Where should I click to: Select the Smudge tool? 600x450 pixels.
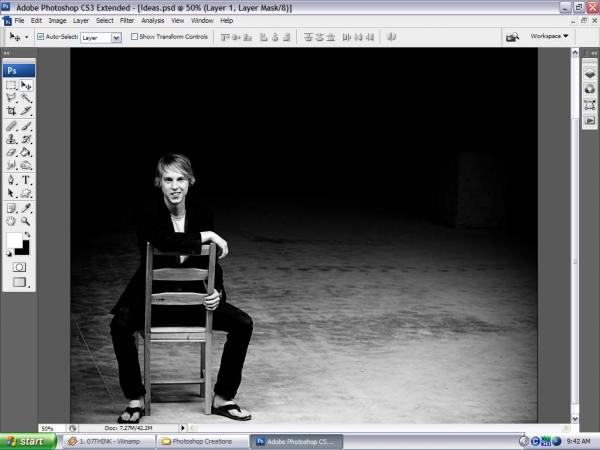click(x=11, y=165)
